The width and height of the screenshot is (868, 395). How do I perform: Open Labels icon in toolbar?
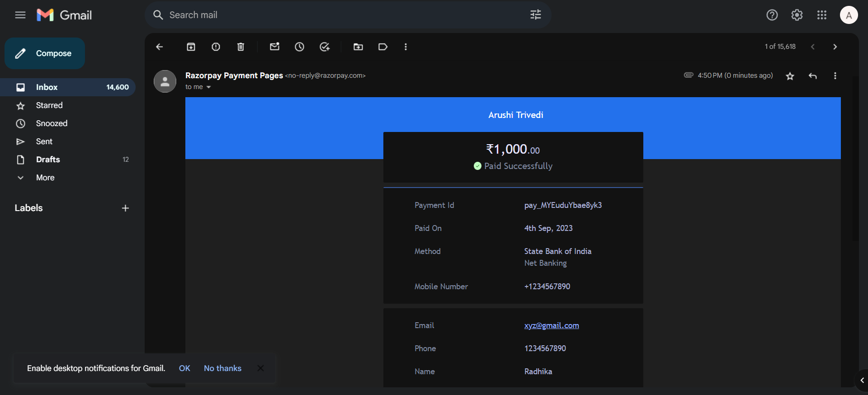383,47
